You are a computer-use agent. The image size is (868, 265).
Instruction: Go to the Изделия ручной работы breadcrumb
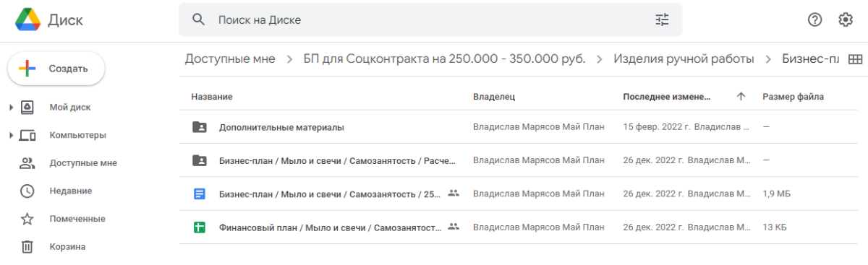684,59
